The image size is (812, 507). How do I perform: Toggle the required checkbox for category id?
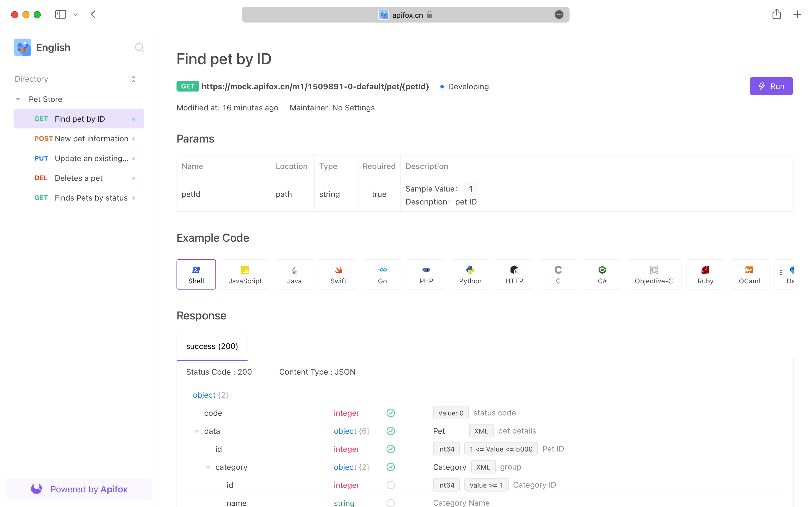point(390,485)
